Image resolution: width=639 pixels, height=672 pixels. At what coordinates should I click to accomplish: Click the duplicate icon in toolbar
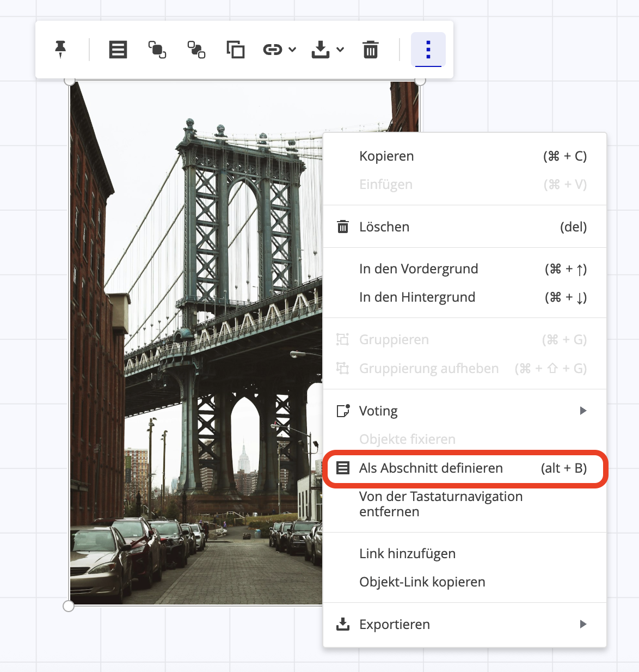pos(236,50)
